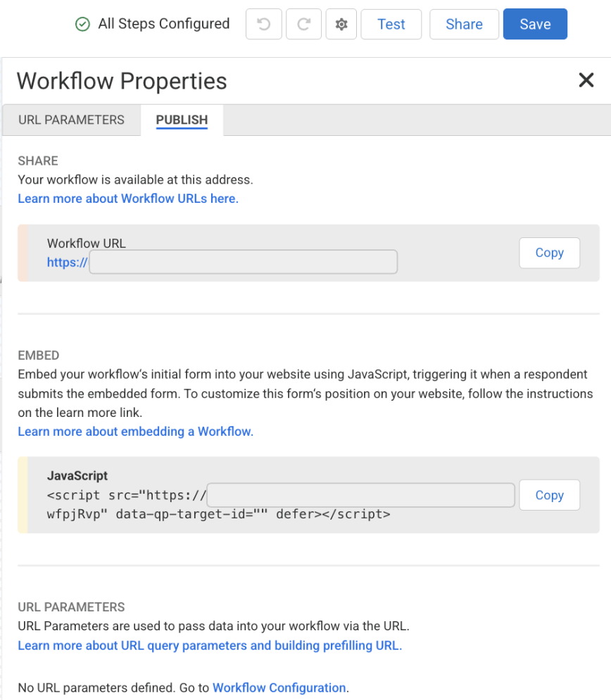The height and width of the screenshot is (700, 611).
Task: Open Learn more about Workflow URLs link
Action: [128, 199]
